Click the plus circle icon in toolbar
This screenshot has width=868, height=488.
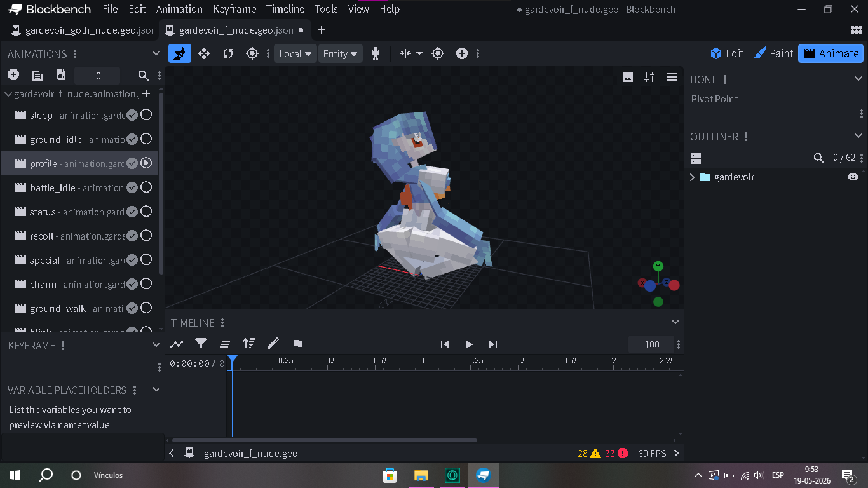coord(462,53)
